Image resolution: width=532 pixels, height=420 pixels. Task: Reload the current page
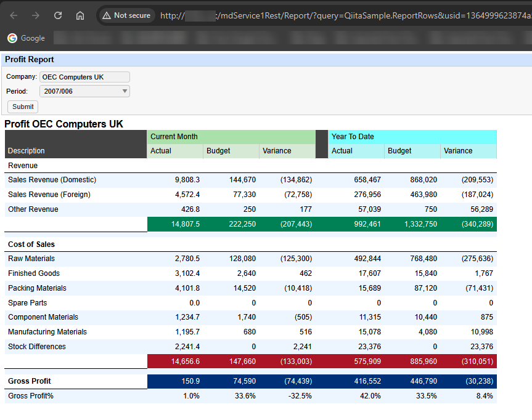click(58, 15)
